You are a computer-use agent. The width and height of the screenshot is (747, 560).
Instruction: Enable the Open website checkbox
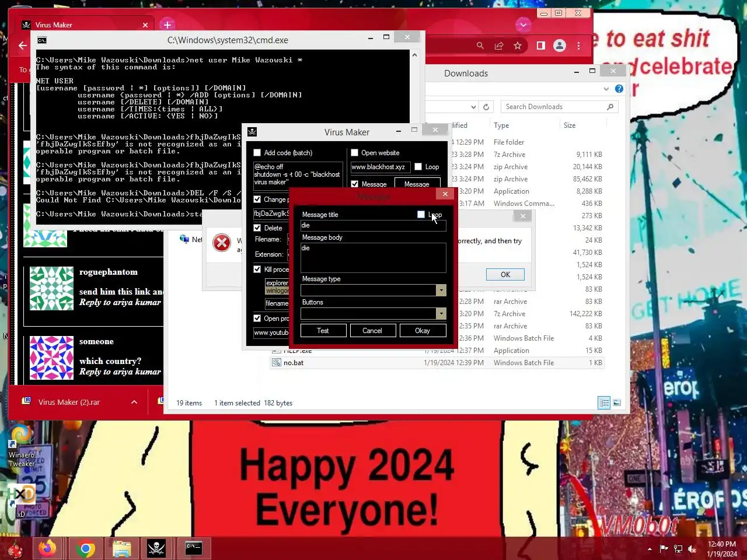tap(354, 152)
